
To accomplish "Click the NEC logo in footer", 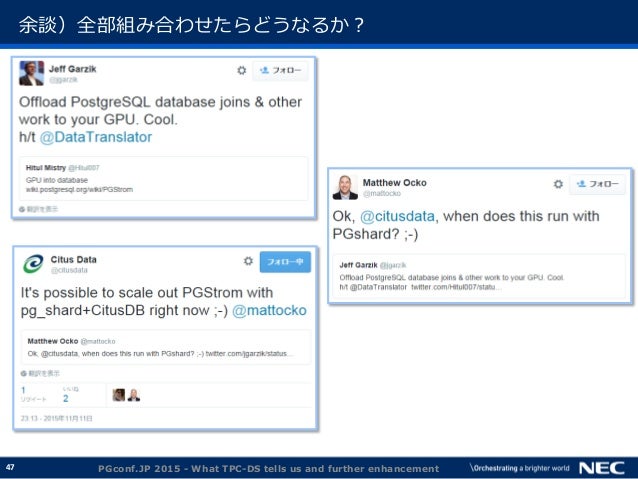I will pos(602,468).
